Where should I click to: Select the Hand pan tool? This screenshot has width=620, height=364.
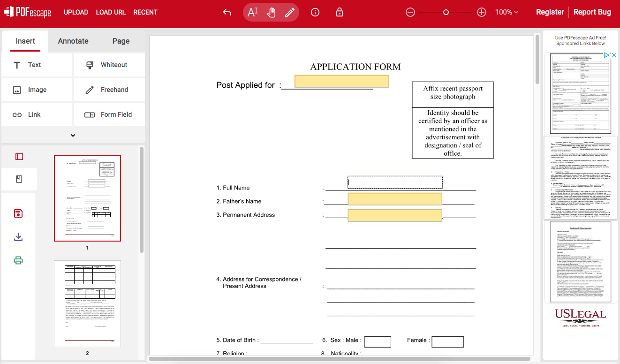click(x=271, y=12)
